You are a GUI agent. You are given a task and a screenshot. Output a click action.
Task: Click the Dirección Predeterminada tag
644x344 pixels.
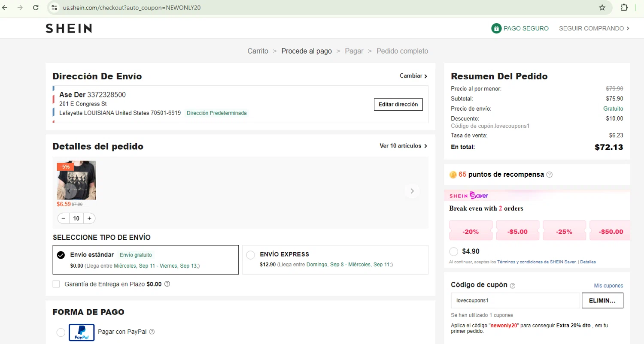pyautogui.click(x=217, y=113)
